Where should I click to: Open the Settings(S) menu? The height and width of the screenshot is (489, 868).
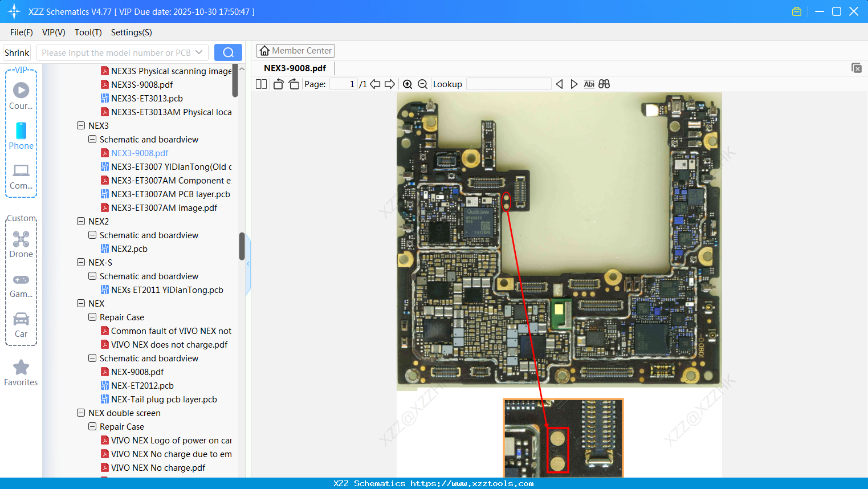131,32
